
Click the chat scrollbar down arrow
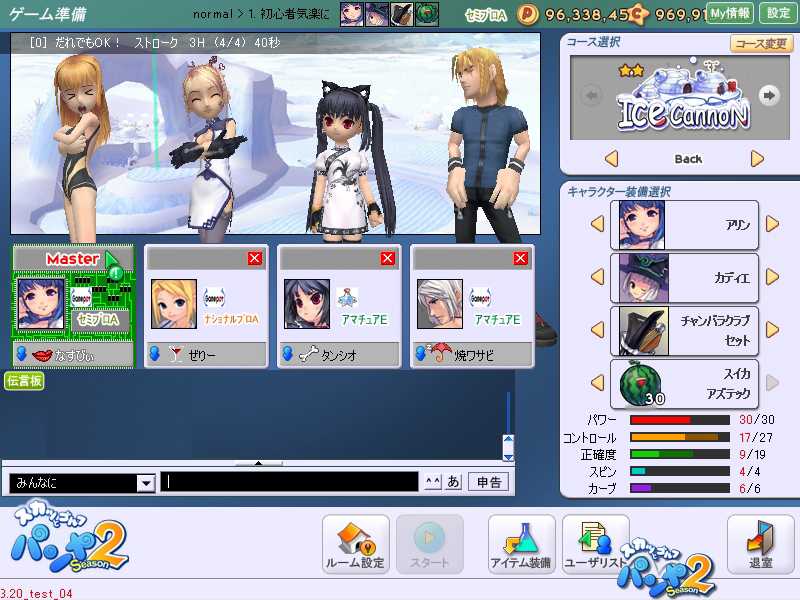pos(507,455)
